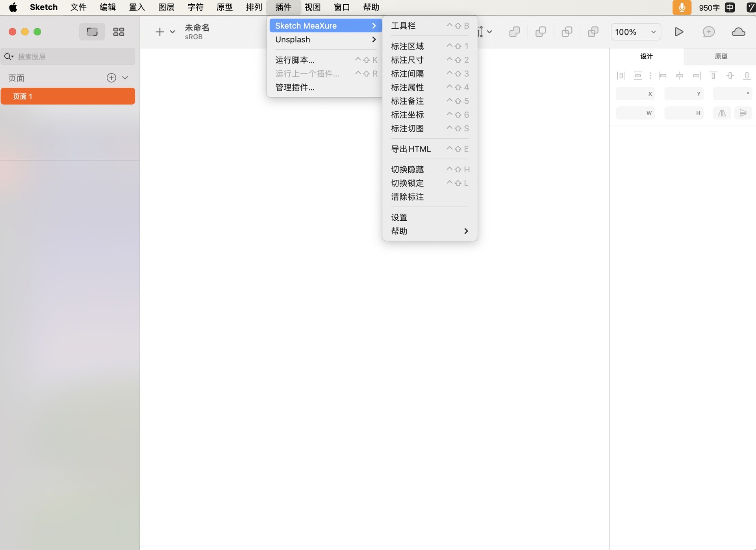
Task: Click the align left icon
Action: (663, 76)
